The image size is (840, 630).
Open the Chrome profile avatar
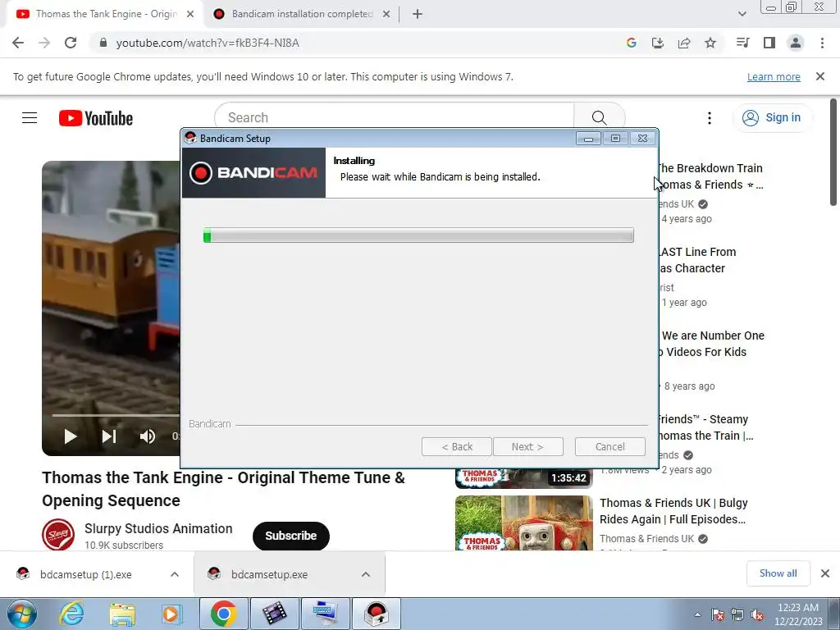796,43
